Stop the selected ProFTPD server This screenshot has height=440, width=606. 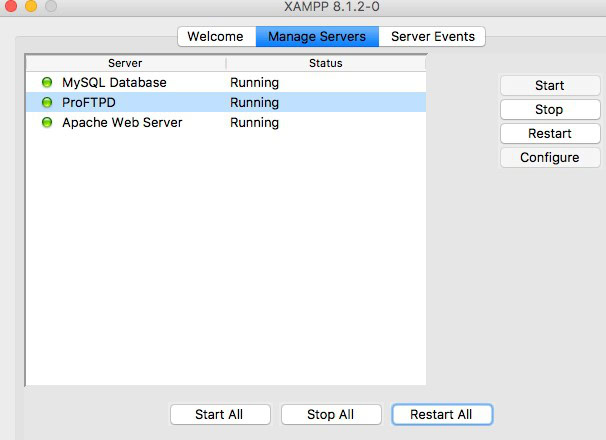[550, 109]
